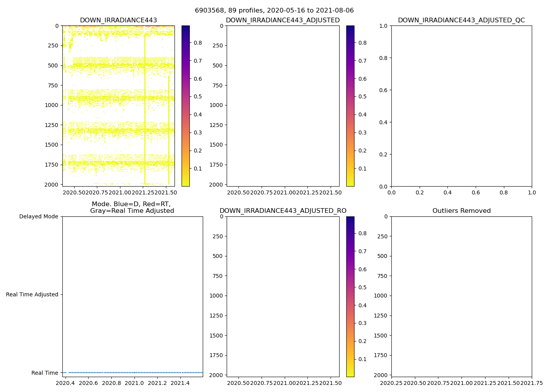This screenshot has width=549, height=392.
Task: Click the Real Time Adjusted y-axis label
Action: tap(32, 294)
